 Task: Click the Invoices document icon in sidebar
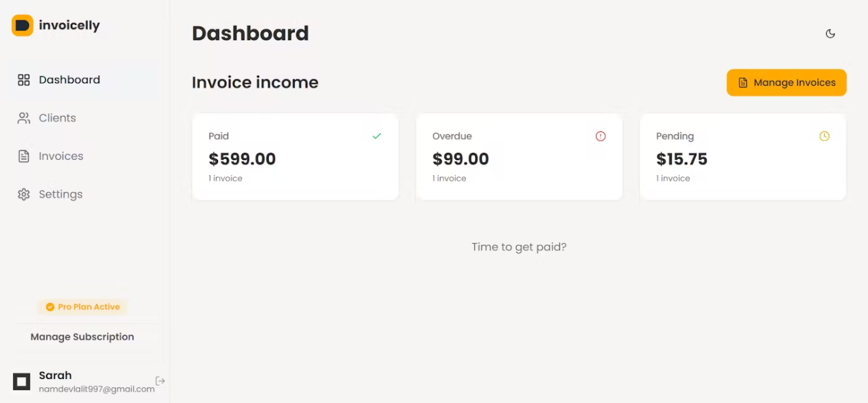(24, 157)
